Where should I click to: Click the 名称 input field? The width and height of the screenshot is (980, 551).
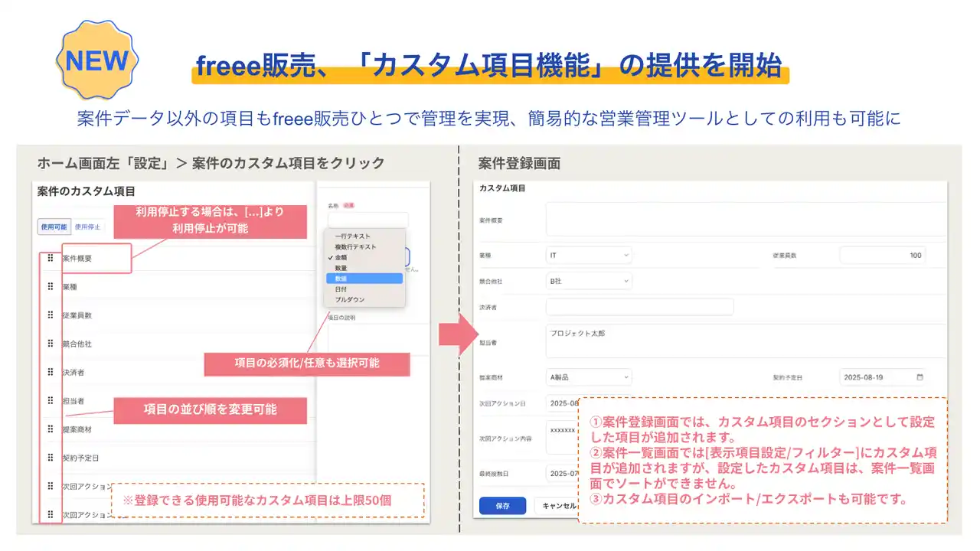click(x=368, y=219)
